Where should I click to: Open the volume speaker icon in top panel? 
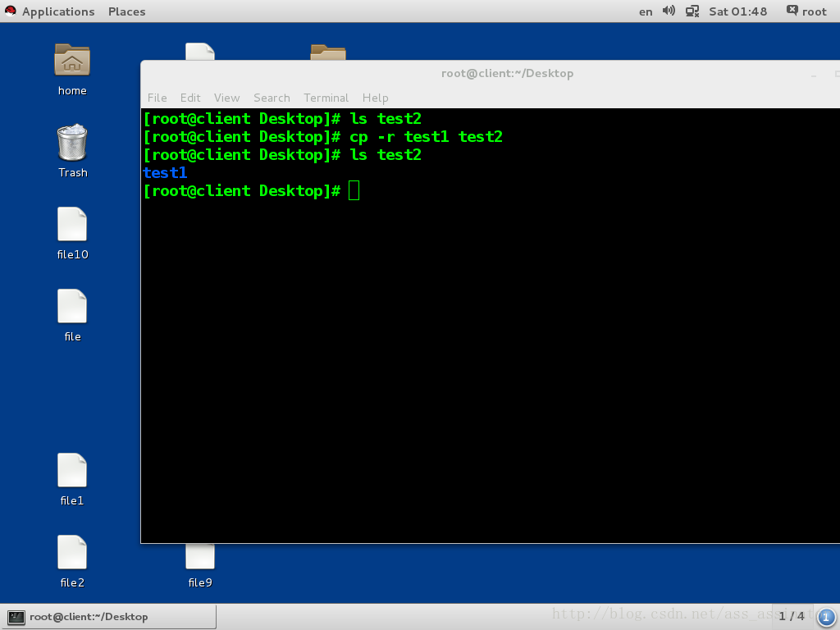[669, 11]
